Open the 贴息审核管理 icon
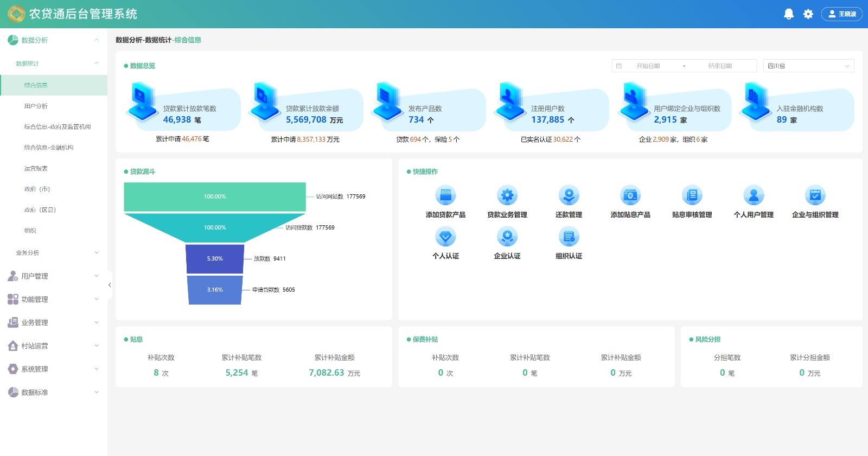 [692, 195]
